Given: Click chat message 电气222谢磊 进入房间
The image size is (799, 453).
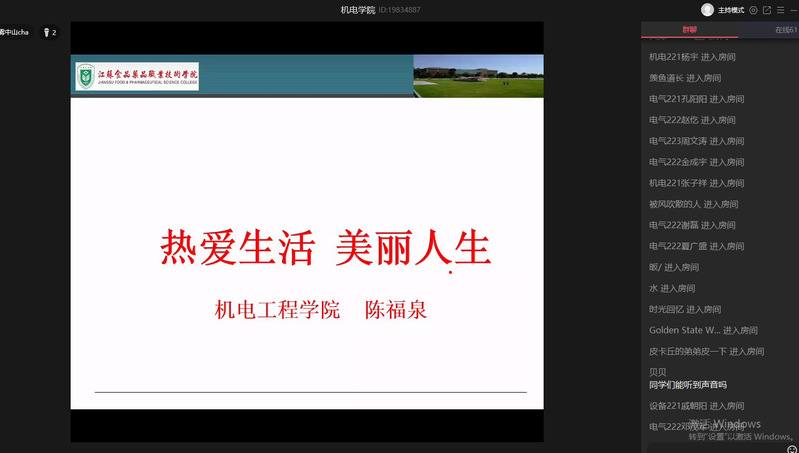Looking at the screenshot, I should pos(692,225).
